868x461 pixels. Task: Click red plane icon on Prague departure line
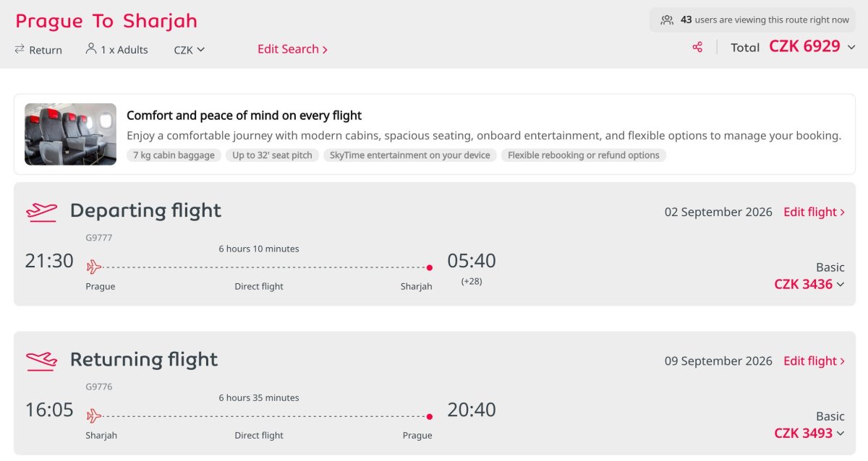coord(94,267)
